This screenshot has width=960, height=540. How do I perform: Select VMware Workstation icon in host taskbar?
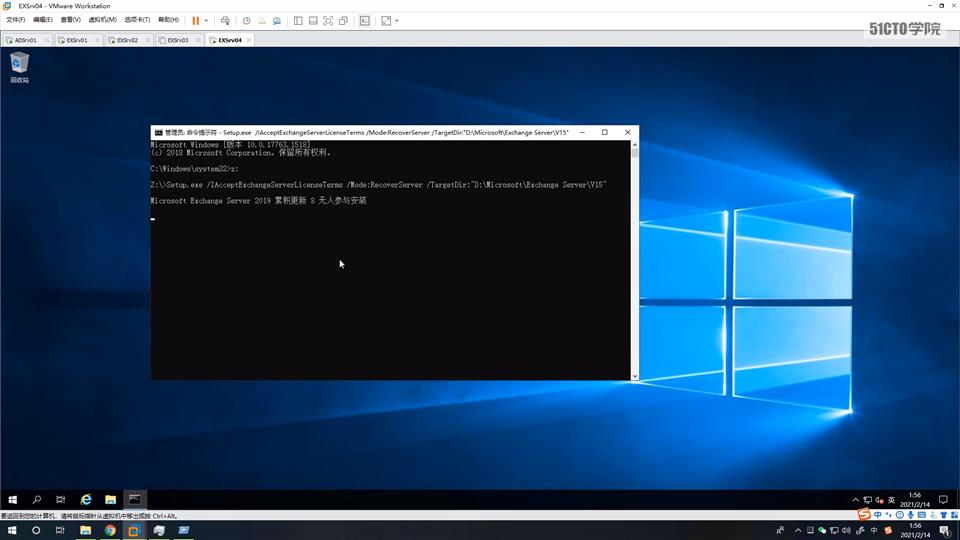click(x=134, y=530)
